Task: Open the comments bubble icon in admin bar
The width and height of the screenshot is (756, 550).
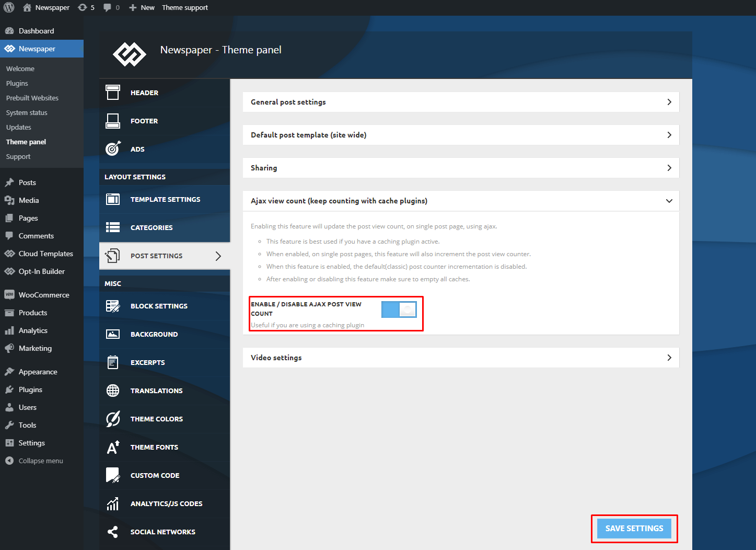Action: point(107,7)
